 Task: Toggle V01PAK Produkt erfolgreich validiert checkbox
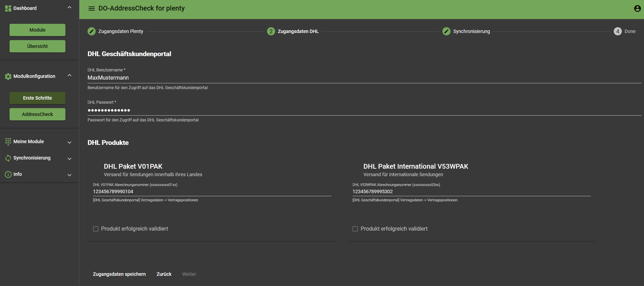click(96, 229)
